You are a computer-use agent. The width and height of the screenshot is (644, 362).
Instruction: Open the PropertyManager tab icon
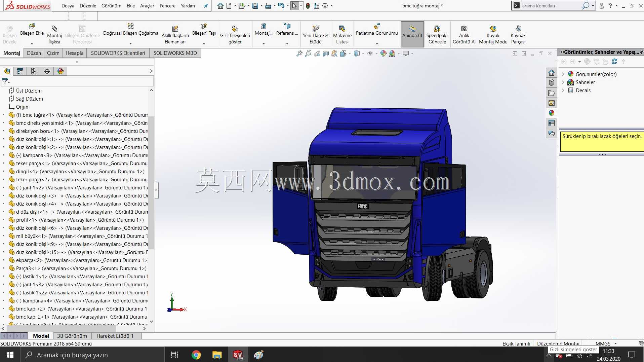coord(20,71)
